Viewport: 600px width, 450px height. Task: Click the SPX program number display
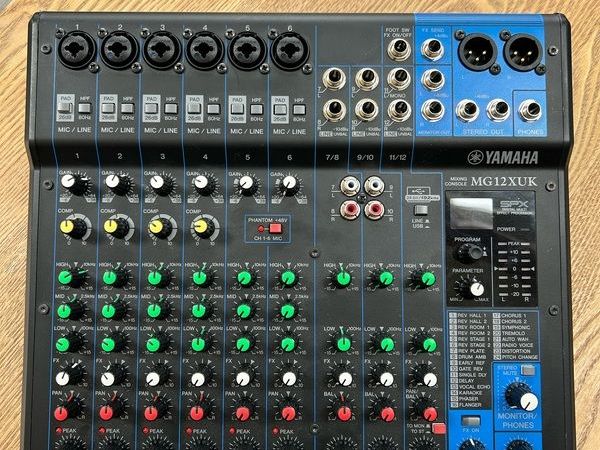471,213
